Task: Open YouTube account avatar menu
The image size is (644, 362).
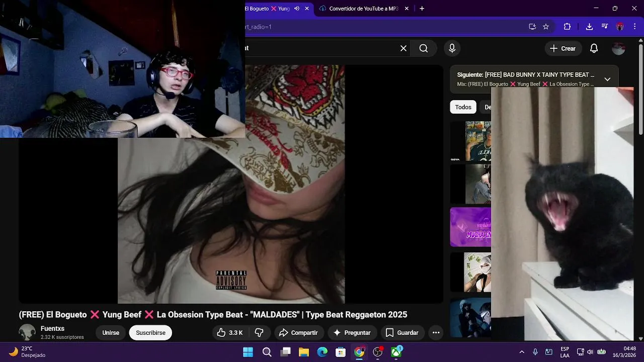Action: tap(618, 48)
